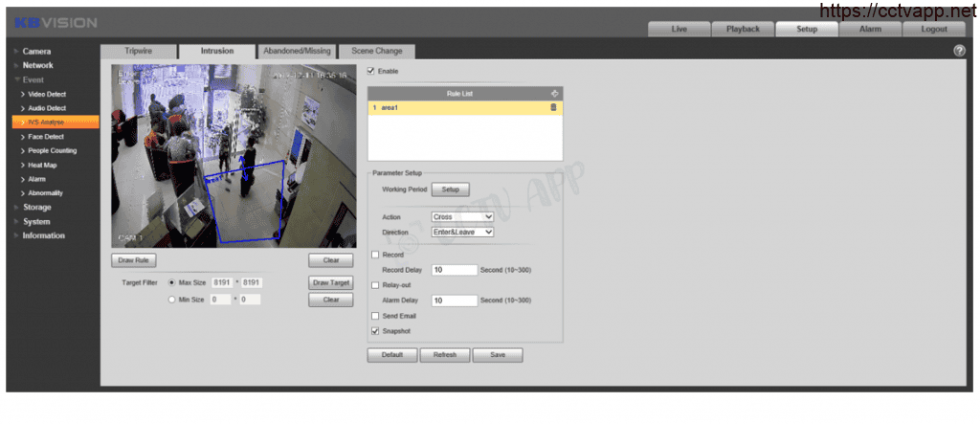The height and width of the screenshot is (424, 980).
Task: Uncheck the Snapshot checkbox
Action: pos(374,330)
